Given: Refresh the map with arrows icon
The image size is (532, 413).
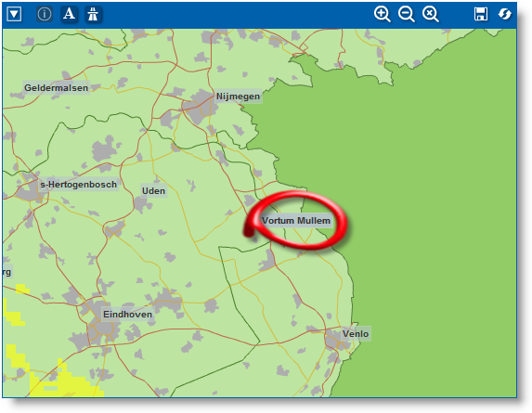Looking at the screenshot, I should click(504, 14).
